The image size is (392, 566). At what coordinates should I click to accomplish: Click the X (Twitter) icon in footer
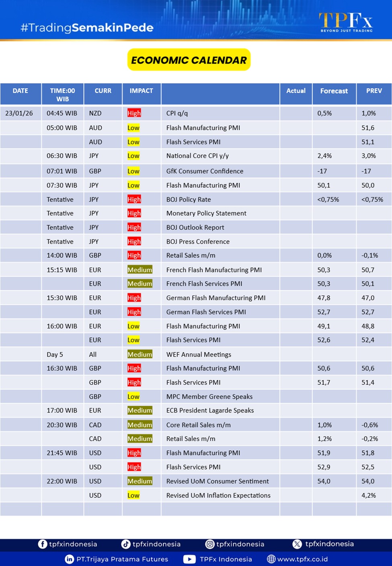coord(297,544)
